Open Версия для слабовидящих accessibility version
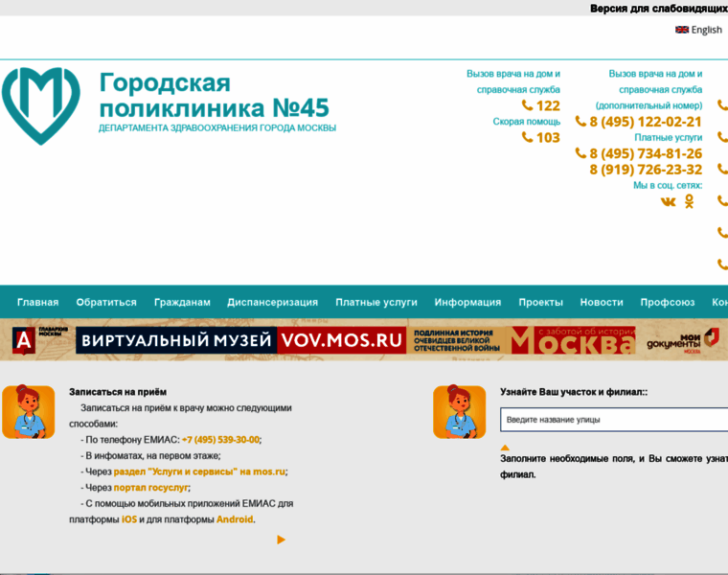Image resolution: width=728 pixels, height=575 pixels. (x=658, y=9)
